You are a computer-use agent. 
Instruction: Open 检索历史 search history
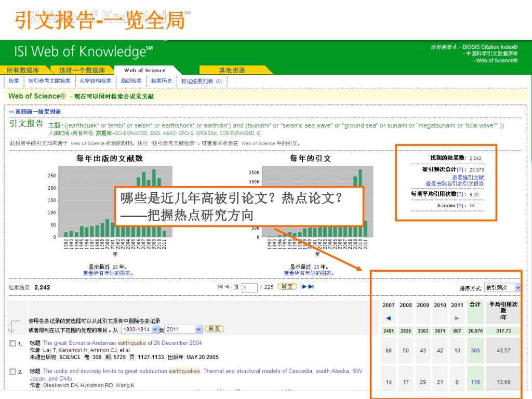[162, 81]
